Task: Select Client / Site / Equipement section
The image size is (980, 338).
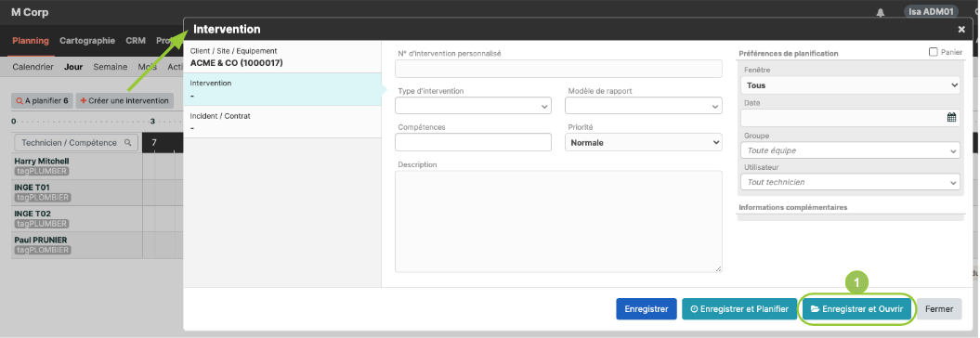Action: (282, 57)
